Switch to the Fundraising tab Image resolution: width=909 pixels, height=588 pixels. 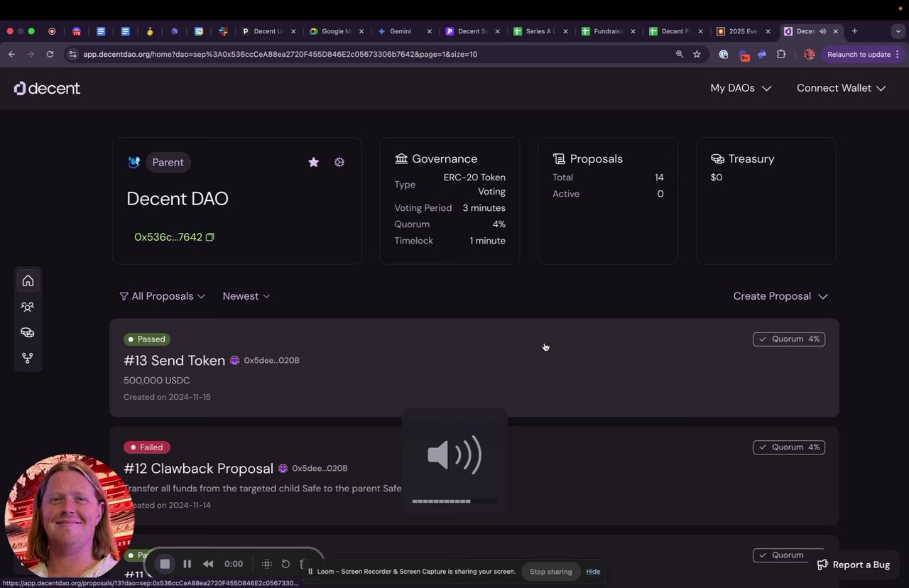point(608,31)
